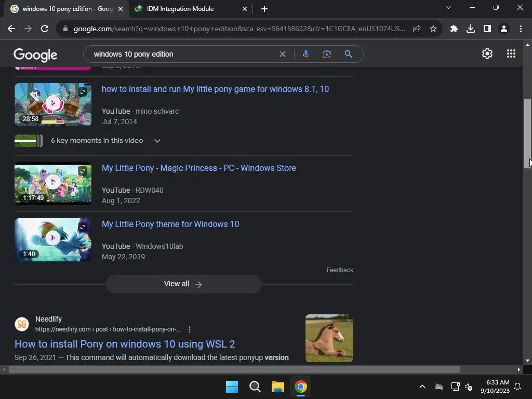
Task: Open Google quick settings gear
Action: (487, 54)
